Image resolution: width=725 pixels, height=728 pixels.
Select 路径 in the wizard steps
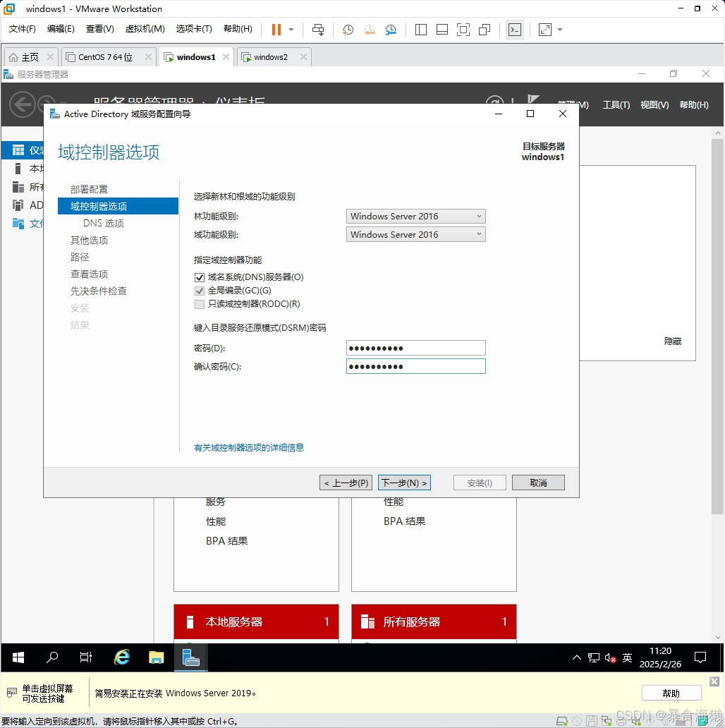80,257
